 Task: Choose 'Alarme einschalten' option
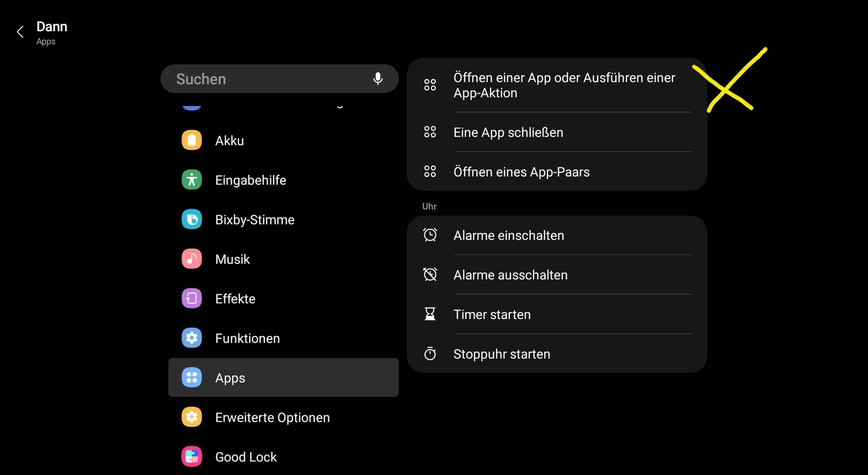(x=557, y=235)
